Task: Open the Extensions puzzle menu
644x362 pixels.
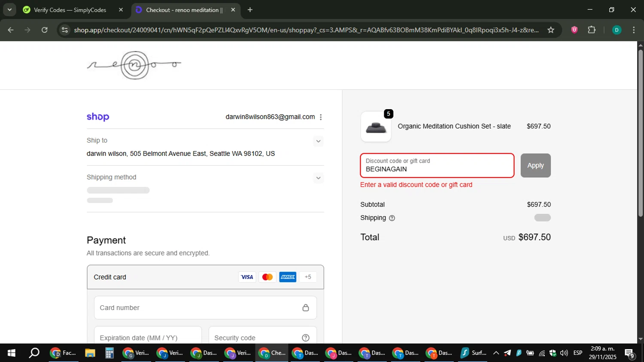Action: coord(592,30)
